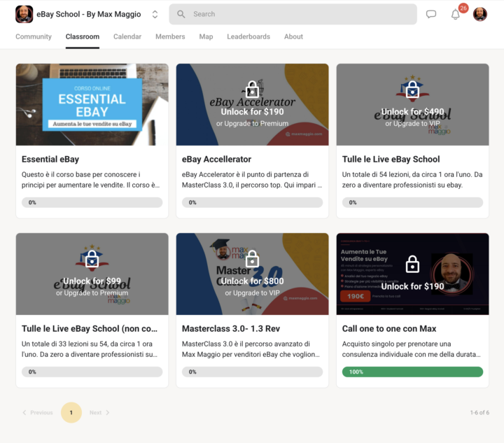The width and height of the screenshot is (504, 443).
Task: Open Call one to one con Max title
Action: pos(389,329)
